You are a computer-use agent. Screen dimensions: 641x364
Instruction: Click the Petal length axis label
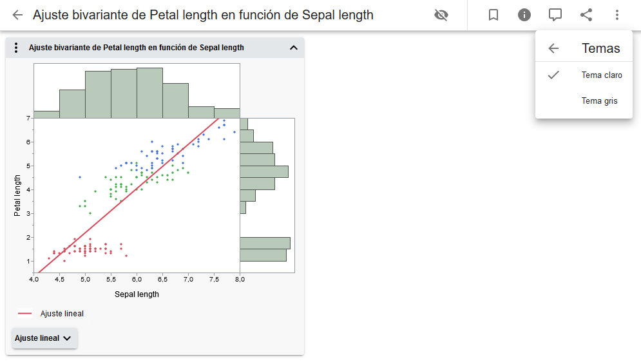click(x=18, y=195)
